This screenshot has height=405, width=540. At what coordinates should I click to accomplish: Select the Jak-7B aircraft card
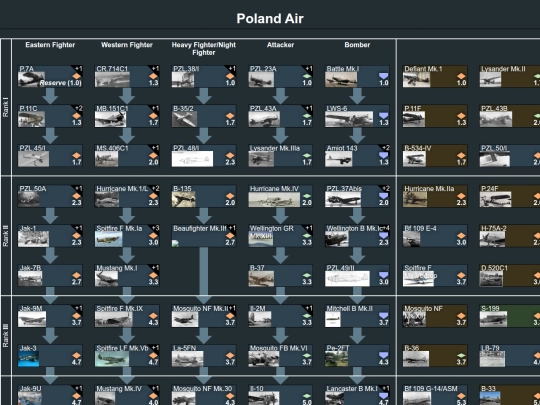50,276
